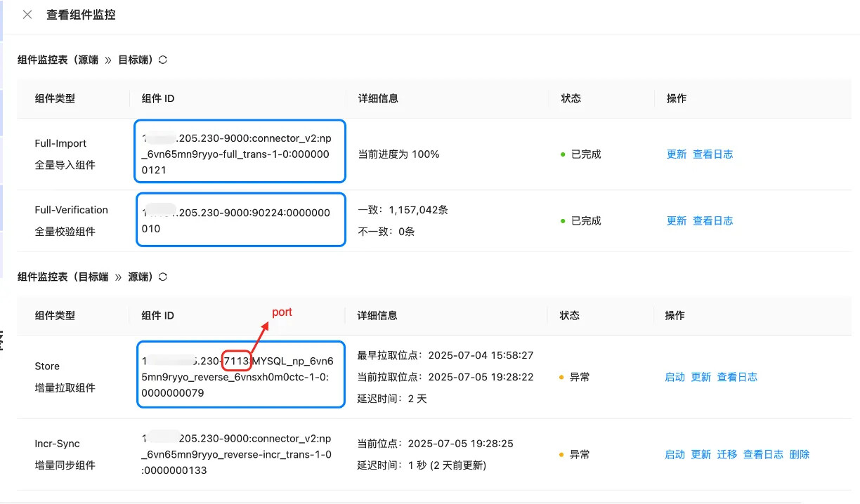Image resolution: width=860 pixels, height=504 pixels.
Task: Open 查看日志 for the Store component
Action: 737,377
